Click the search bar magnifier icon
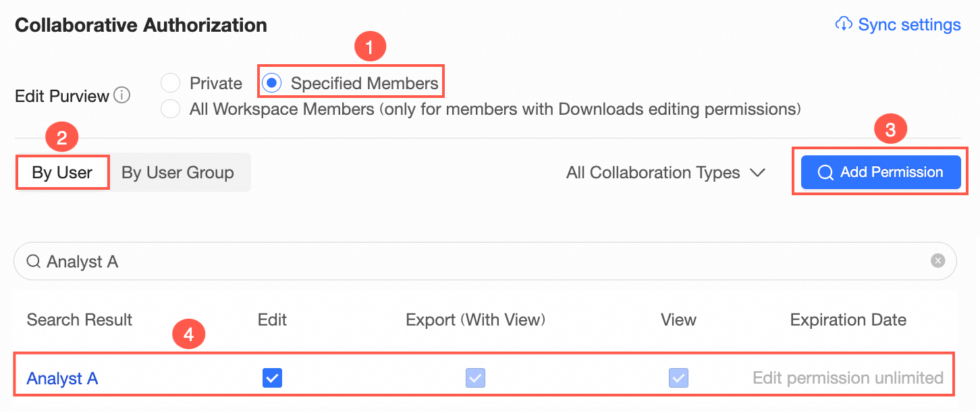Viewport: 980px width, 412px height. pos(33,261)
